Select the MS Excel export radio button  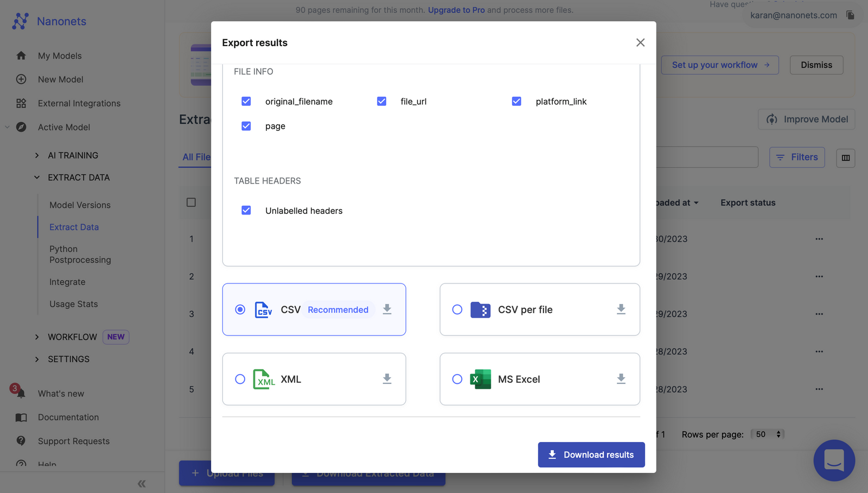[457, 379]
